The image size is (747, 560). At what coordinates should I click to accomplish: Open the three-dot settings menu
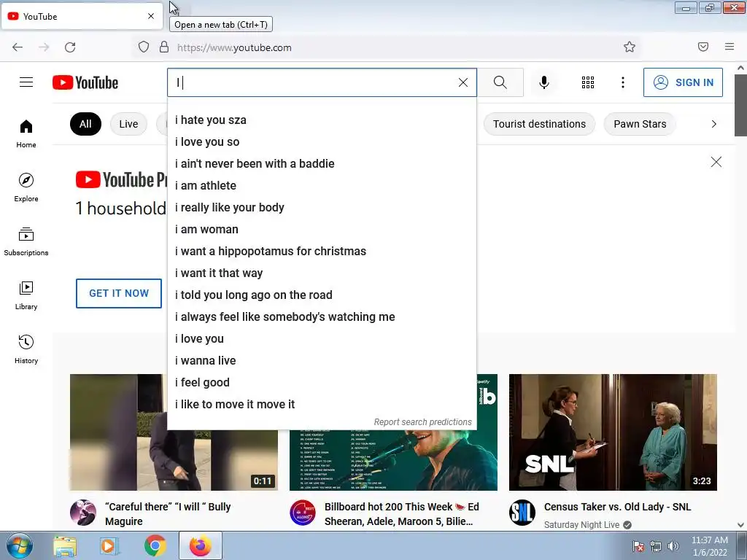click(x=623, y=82)
